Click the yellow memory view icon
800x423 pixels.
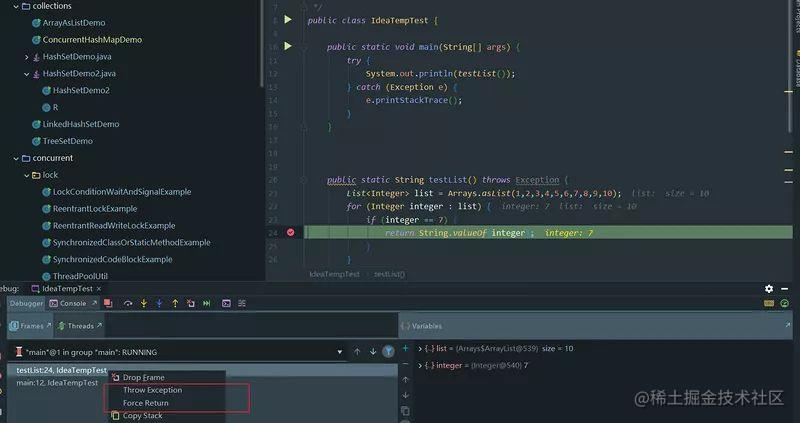[x=769, y=304]
